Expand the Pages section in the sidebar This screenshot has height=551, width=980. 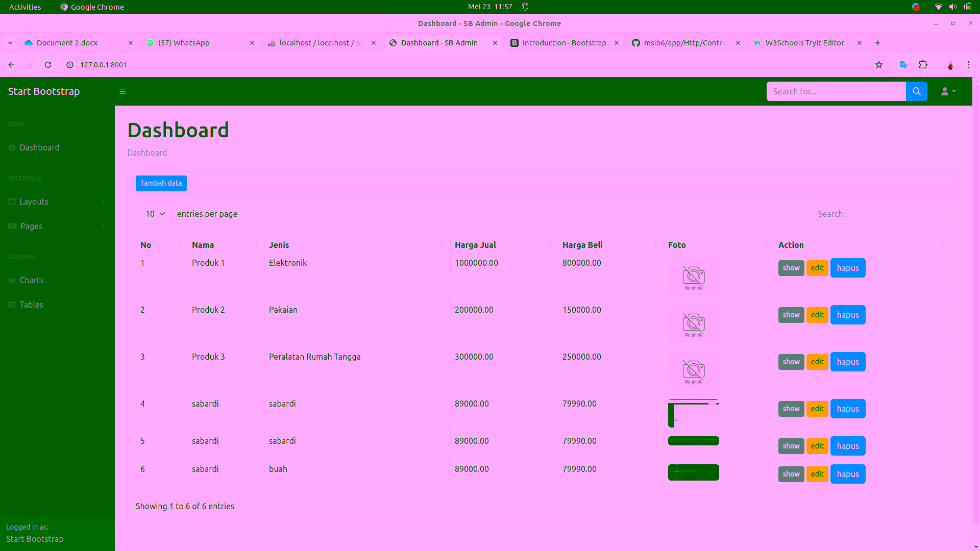pyautogui.click(x=31, y=226)
